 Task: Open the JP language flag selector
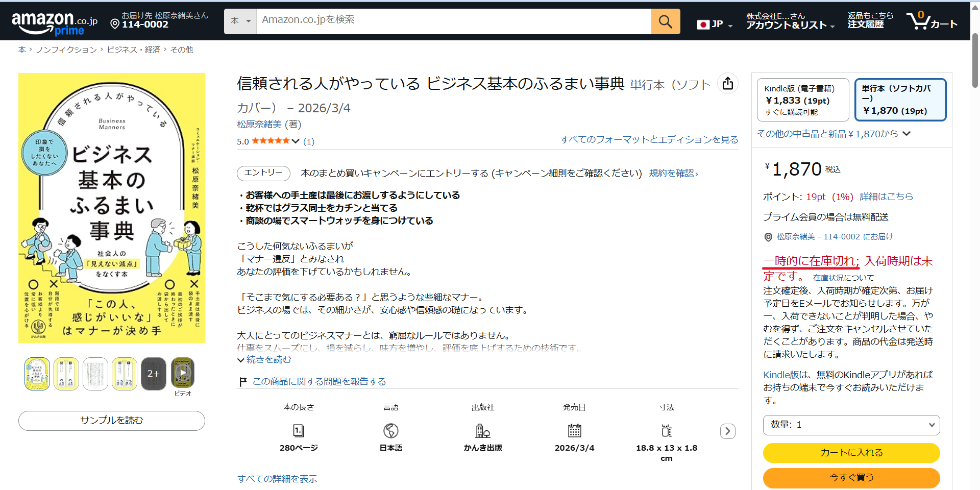[714, 24]
